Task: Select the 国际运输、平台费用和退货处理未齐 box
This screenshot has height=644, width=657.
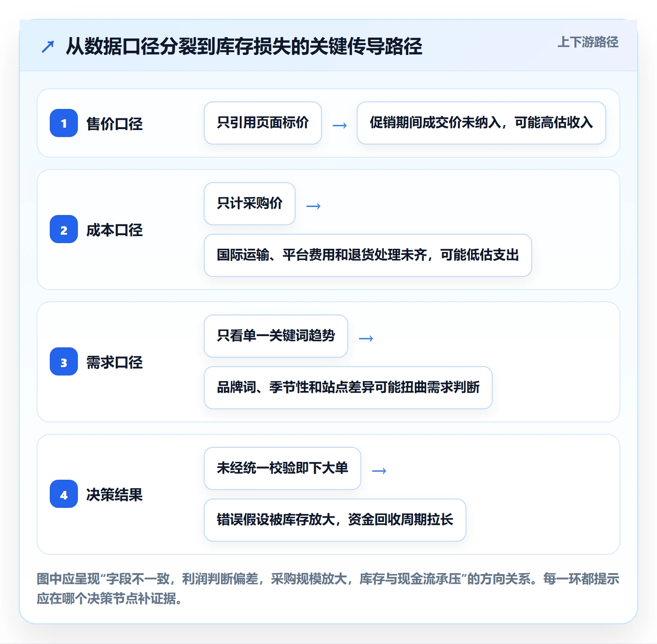Action: pyautogui.click(x=368, y=255)
